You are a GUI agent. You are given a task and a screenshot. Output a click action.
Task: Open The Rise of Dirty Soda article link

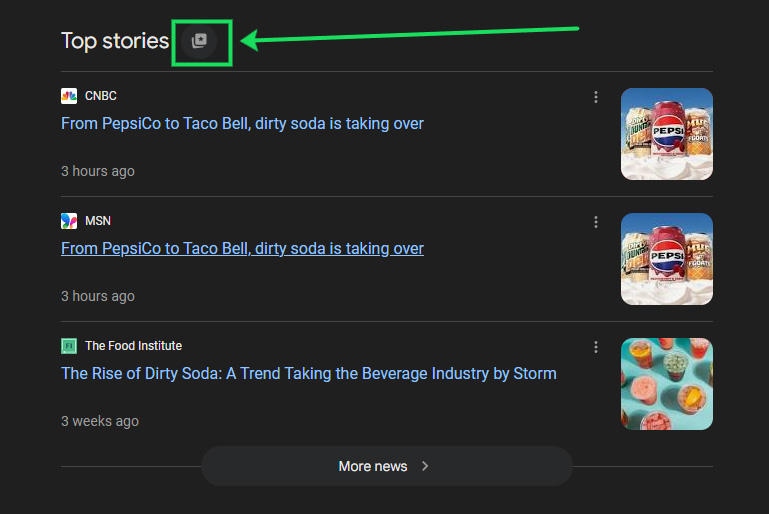(x=308, y=374)
